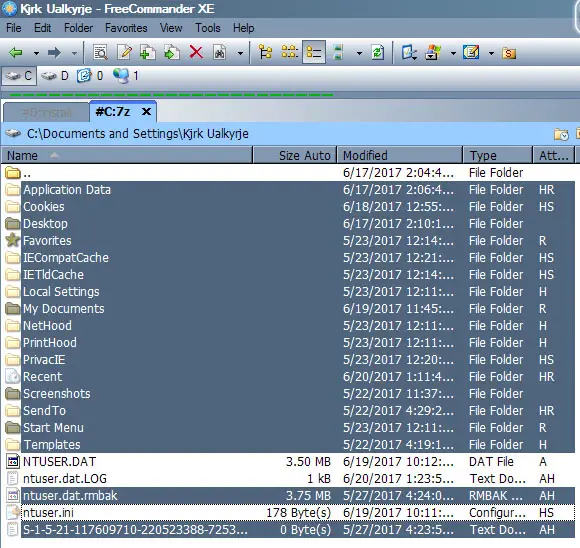
Task: Select the IECompatCache folder
Action: point(290,258)
